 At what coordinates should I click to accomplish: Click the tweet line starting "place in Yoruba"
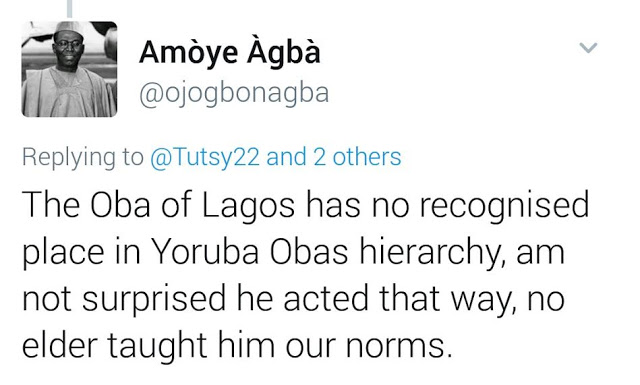293,251
